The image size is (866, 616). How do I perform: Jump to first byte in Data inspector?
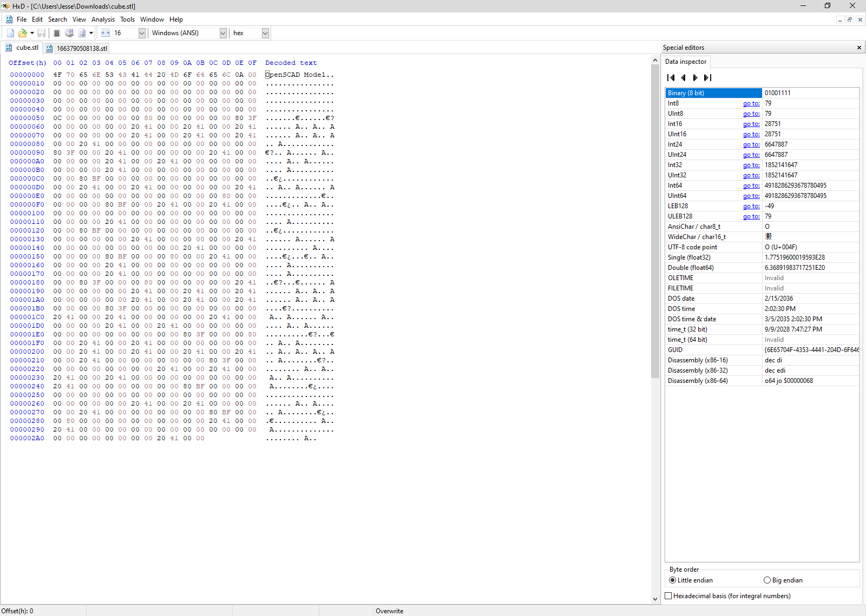pyautogui.click(x=671, y=78)
